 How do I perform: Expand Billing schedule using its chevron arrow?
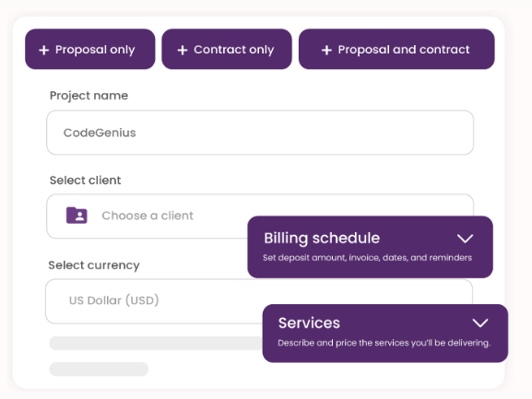coord(465,239)
